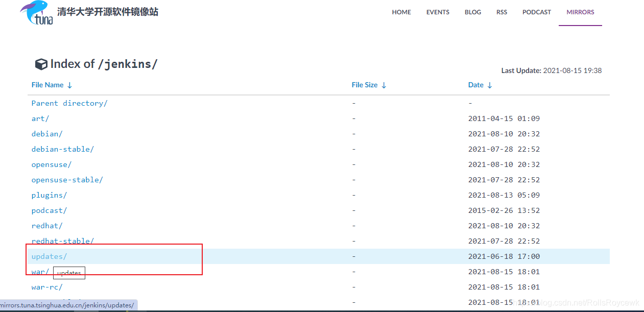Open the redhat-stable/ directory
Viewport: 644px width, 312px height.
coord(63,241)
